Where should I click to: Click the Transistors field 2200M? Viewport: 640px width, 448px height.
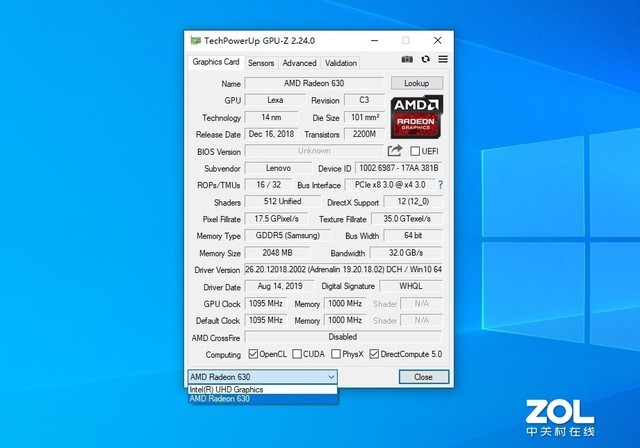point(364,134)
